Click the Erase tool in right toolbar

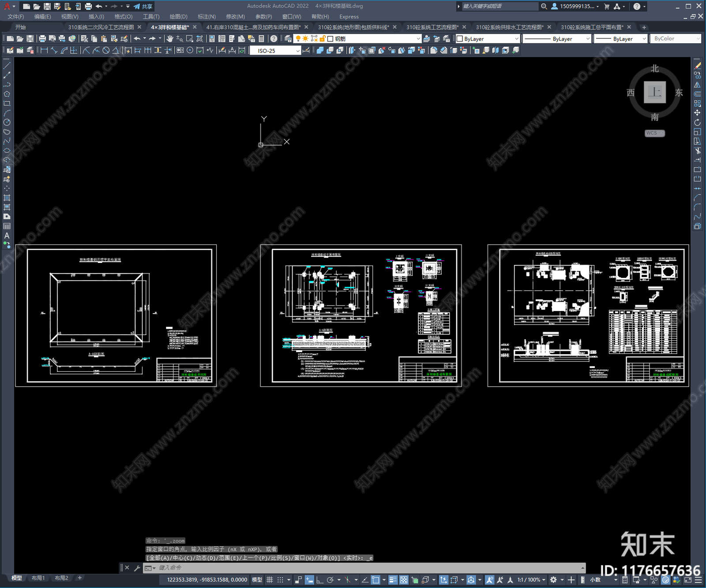coord(697,66)
